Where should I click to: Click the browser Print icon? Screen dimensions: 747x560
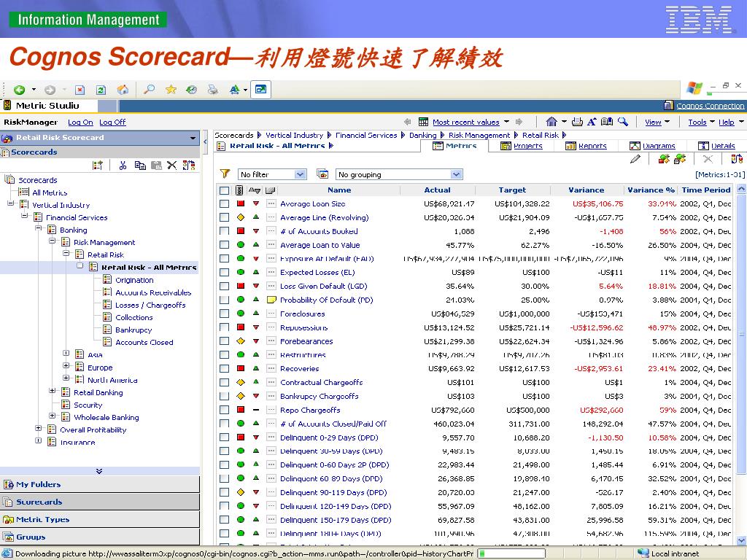click(x=213, y=90)
